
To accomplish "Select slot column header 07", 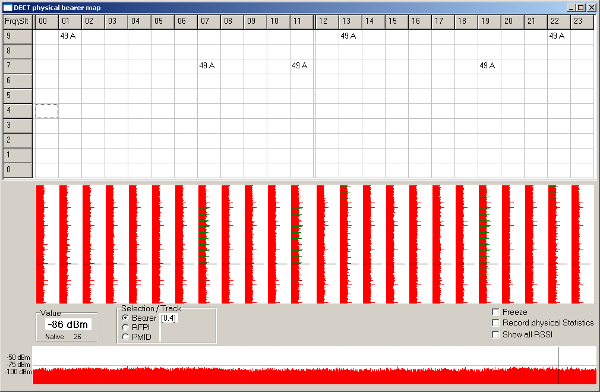I will pyautogui.click(x=209, y=22).
